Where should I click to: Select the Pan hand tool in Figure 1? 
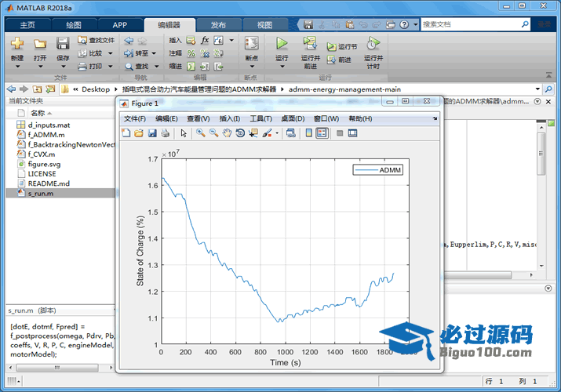(x=227, y=133)
